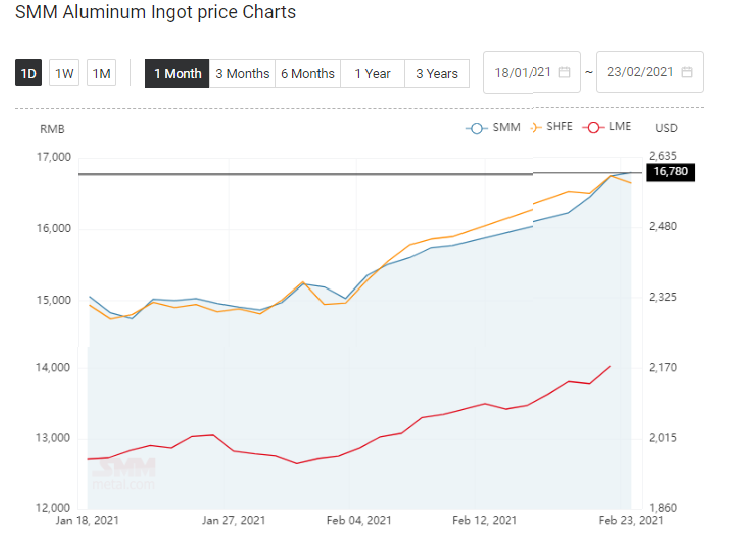Toggle LME series in the legend
Screen dimensions: 737x533
(x=607, y=127)
